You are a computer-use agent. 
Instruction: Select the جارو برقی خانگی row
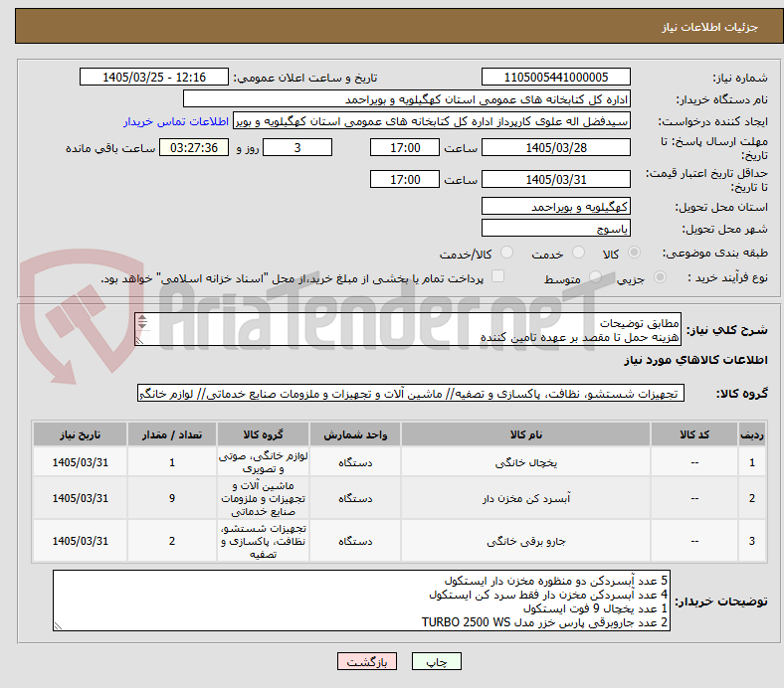pyautogui.click(x=400, y=541)
